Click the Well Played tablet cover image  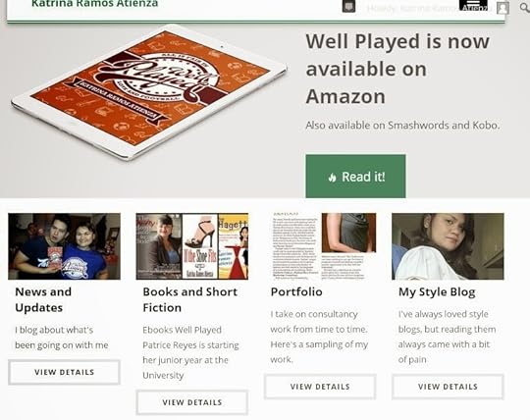tap(149, 92)
